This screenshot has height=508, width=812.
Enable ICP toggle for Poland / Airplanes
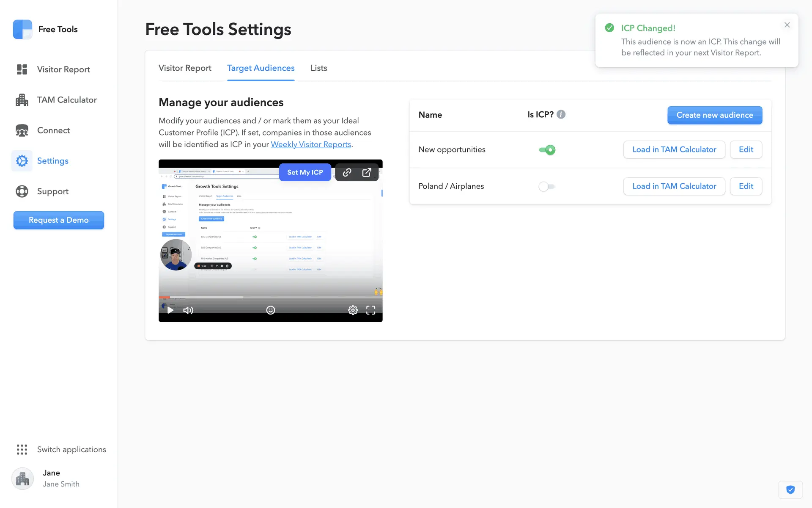pos(547,187)
